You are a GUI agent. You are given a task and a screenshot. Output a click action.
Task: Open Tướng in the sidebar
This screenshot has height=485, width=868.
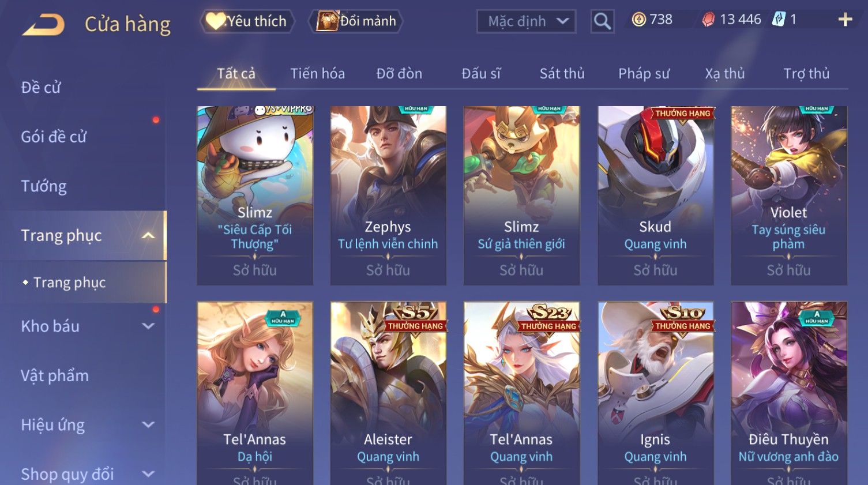[44, 186]
